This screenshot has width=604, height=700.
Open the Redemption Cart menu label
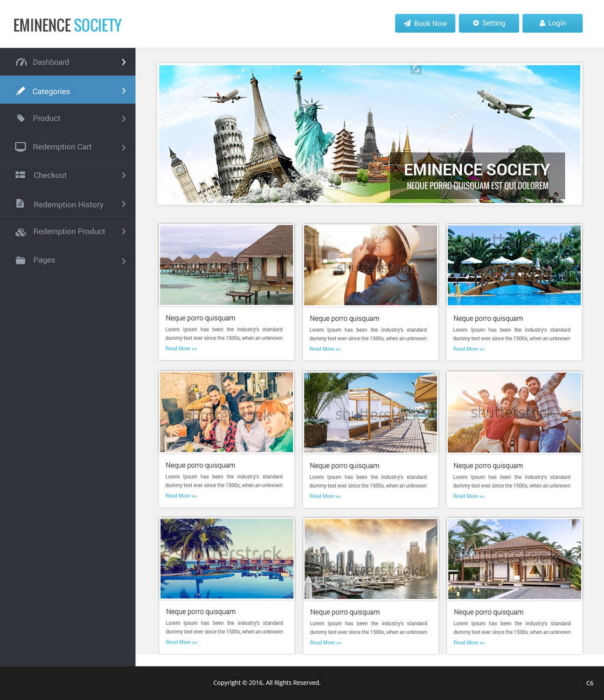[x=62, y=147]
